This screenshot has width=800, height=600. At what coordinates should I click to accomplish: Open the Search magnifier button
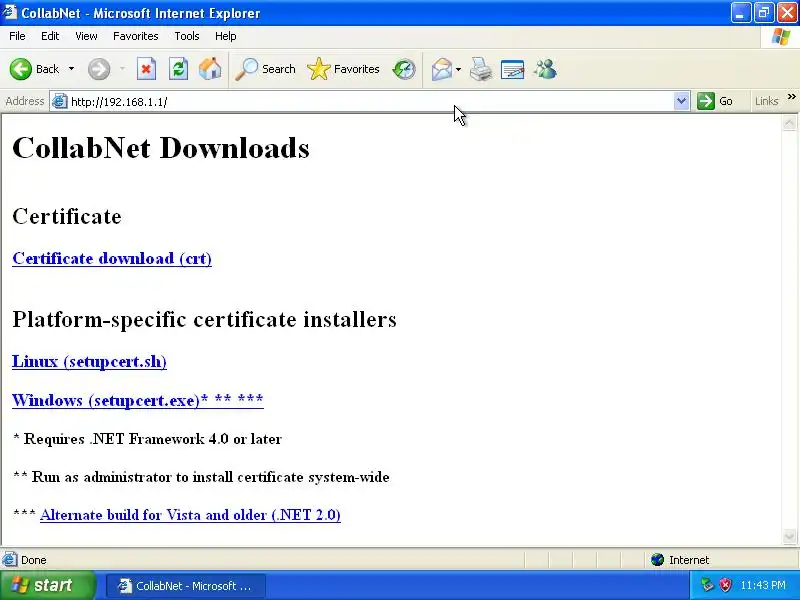pyautogui.click(x=265, y=69)
